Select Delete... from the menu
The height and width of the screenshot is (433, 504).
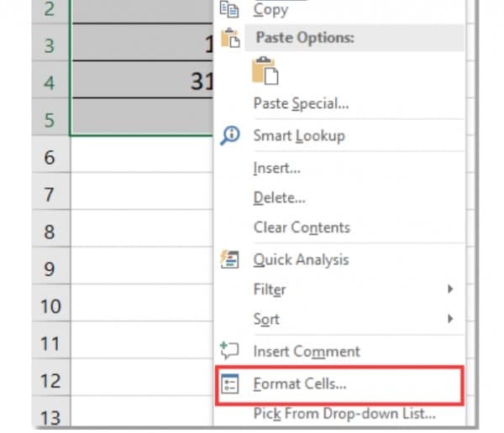click(x=280, y=197)
